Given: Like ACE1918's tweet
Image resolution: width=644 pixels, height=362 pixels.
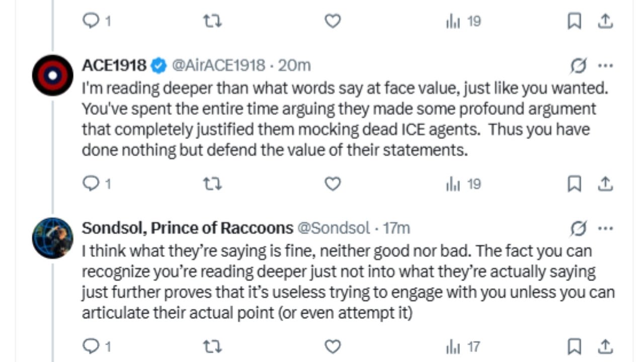Looking at the screenshot, I should pos(333,184).
